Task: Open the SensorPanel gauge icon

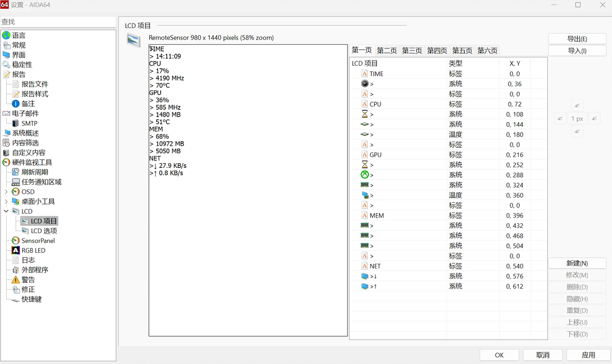Action: pyautogui.click(x=15, y=240)
